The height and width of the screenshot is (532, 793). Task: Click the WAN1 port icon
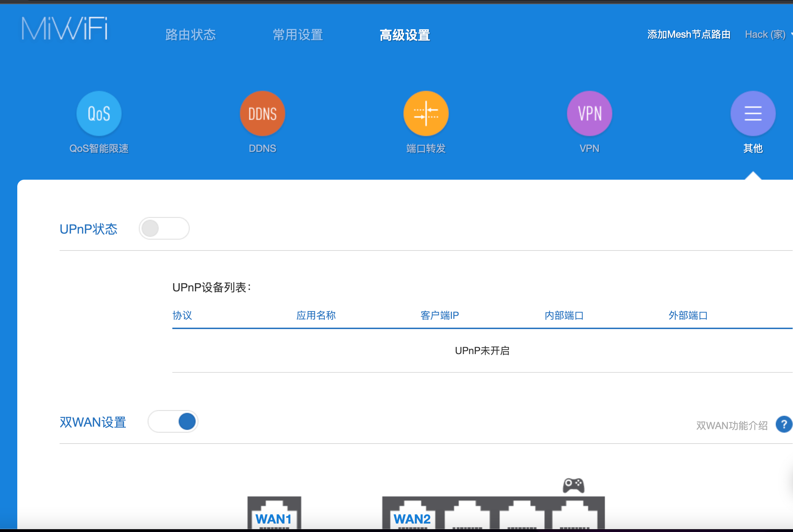point(274,514)
